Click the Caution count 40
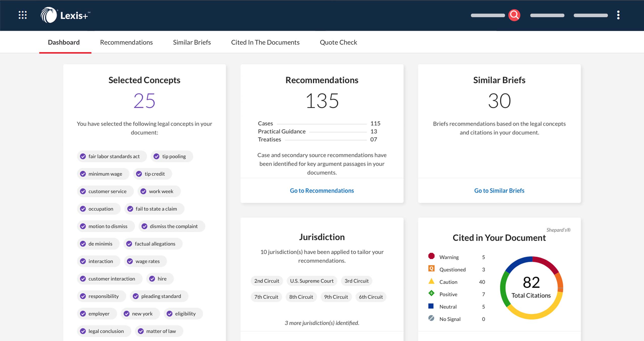Viewport: 644px width, 341px height. [x=482, y=282]
